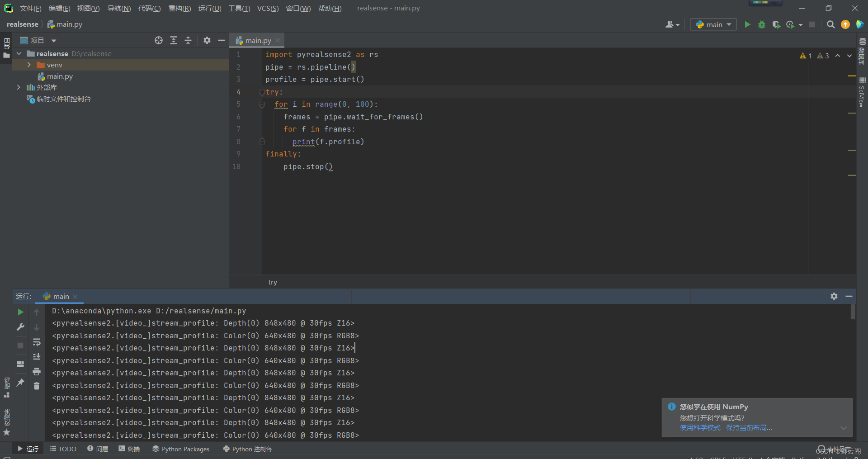868x459 pixels.
Task: Click 使用科学模式 link in notification
Action: 700,428
